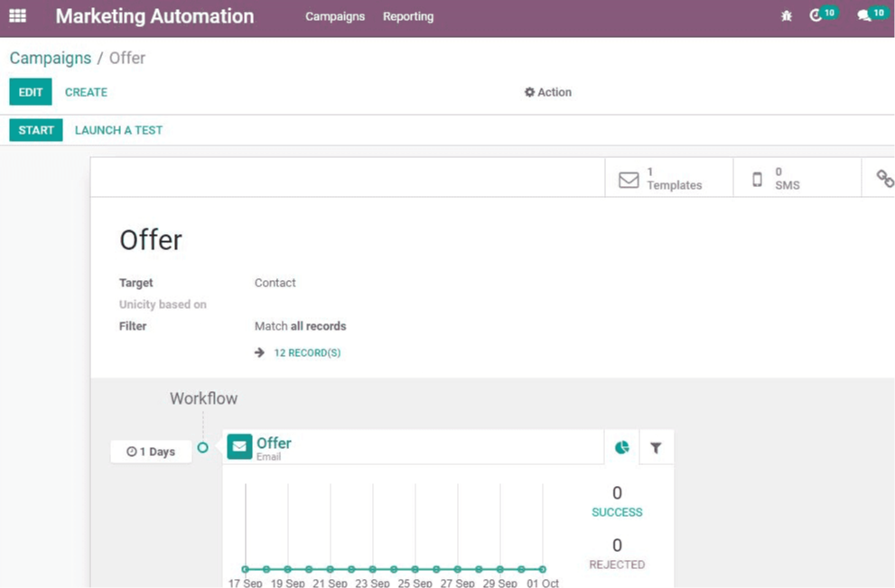Open the Reporting menu

coord(408,16)
